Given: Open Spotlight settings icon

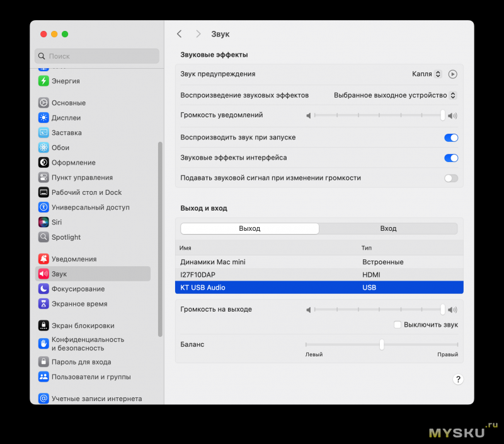Looking at the screenshot, I should tap(43, 237).
